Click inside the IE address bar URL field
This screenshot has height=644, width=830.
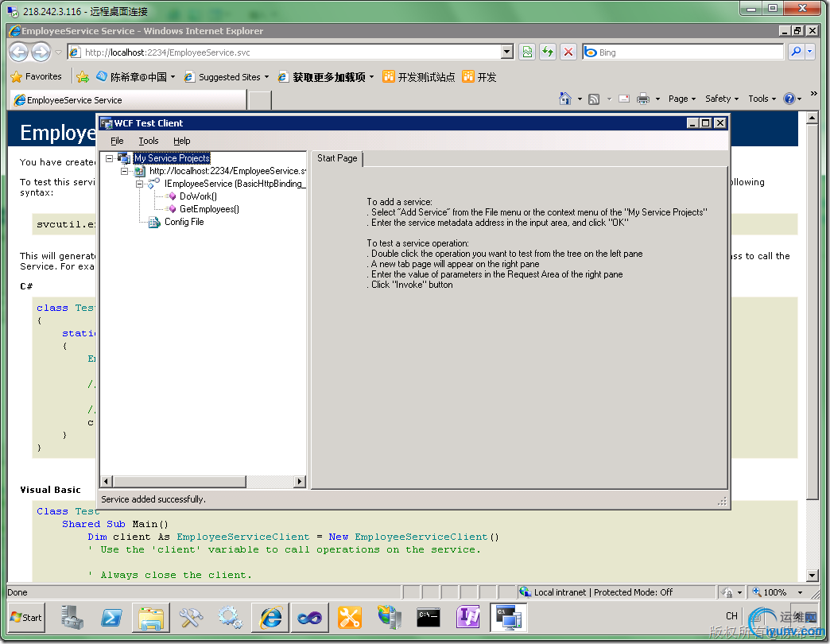(x=286, y=52)
